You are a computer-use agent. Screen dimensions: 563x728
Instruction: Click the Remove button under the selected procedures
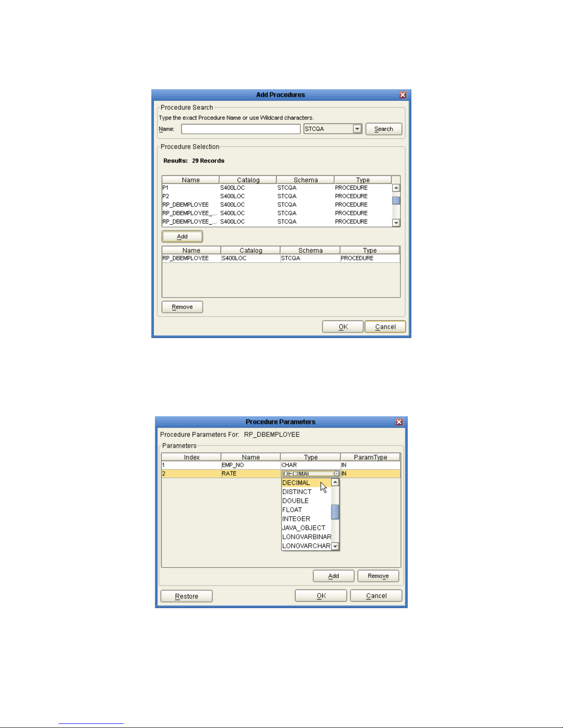point(182,307)
